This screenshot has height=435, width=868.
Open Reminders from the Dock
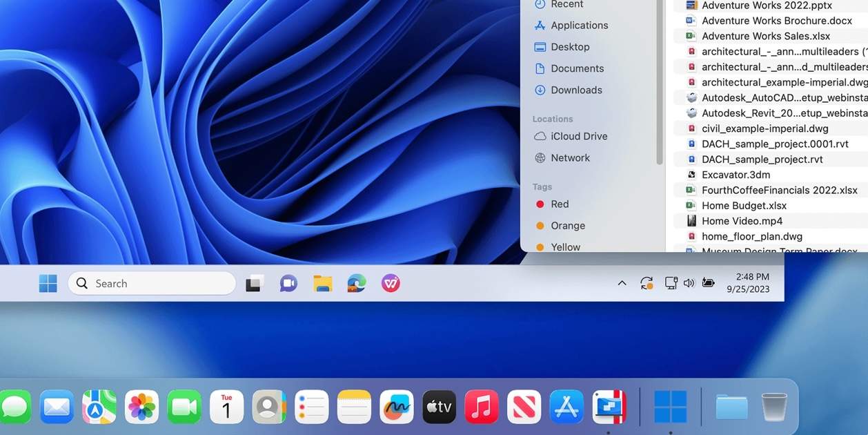(x=311, y=407)
